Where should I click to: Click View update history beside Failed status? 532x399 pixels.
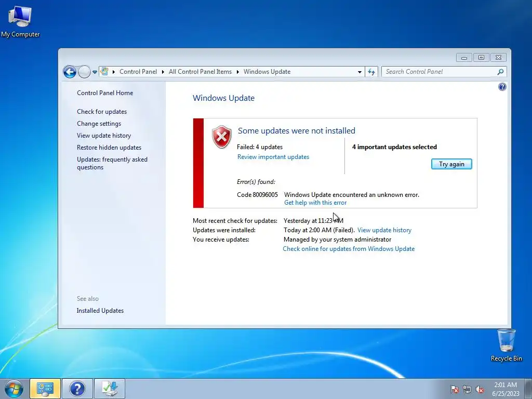pos(384,230)
